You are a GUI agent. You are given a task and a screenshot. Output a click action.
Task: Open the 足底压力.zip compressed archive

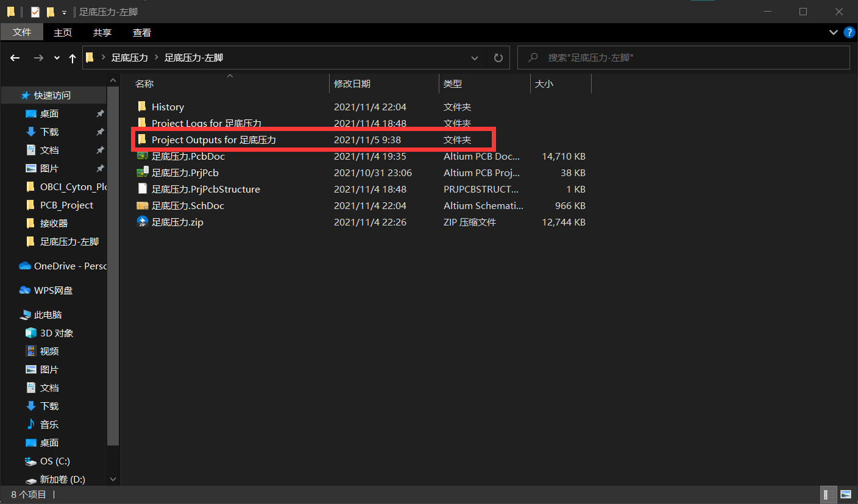pyautogui.click(x=177, y=222)
